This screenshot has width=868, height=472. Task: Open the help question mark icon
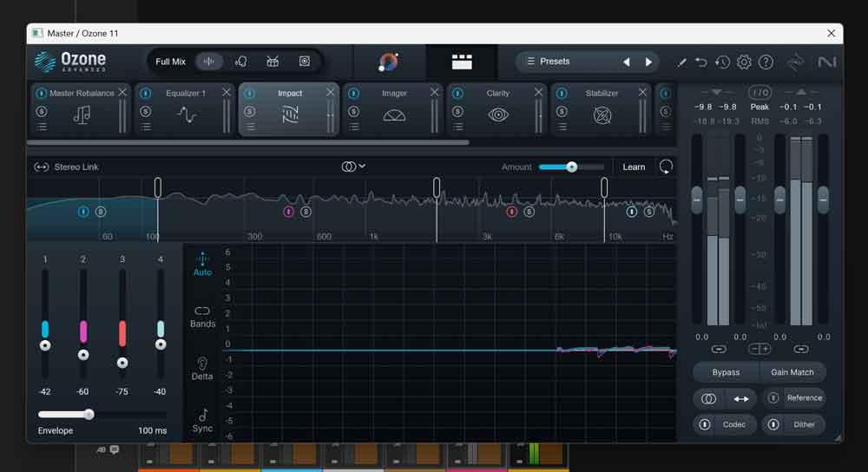tap(766, 62)
